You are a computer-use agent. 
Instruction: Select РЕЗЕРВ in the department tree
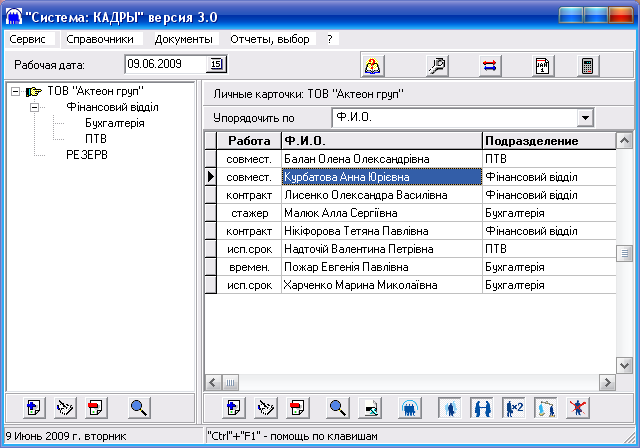86,155
